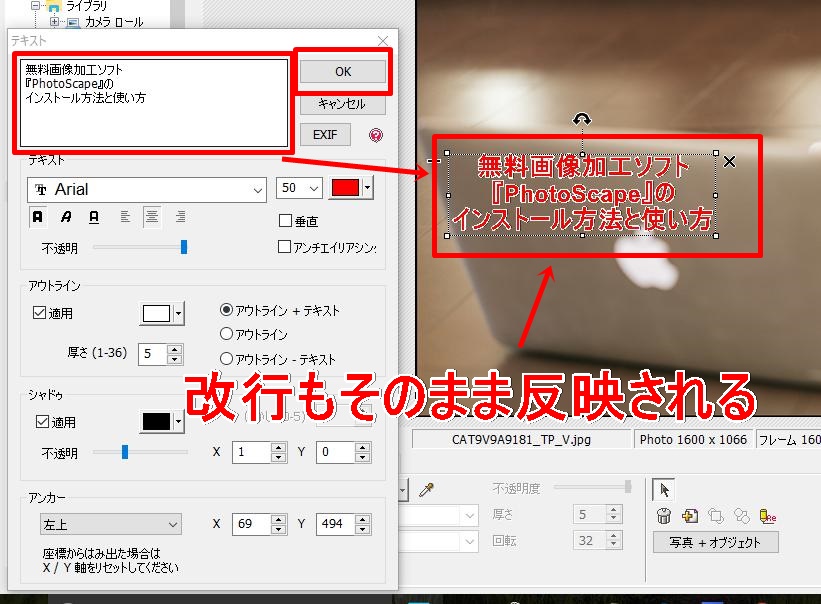Click the anchor X field showing 69
821x604 pixels.
click(252, 524)
